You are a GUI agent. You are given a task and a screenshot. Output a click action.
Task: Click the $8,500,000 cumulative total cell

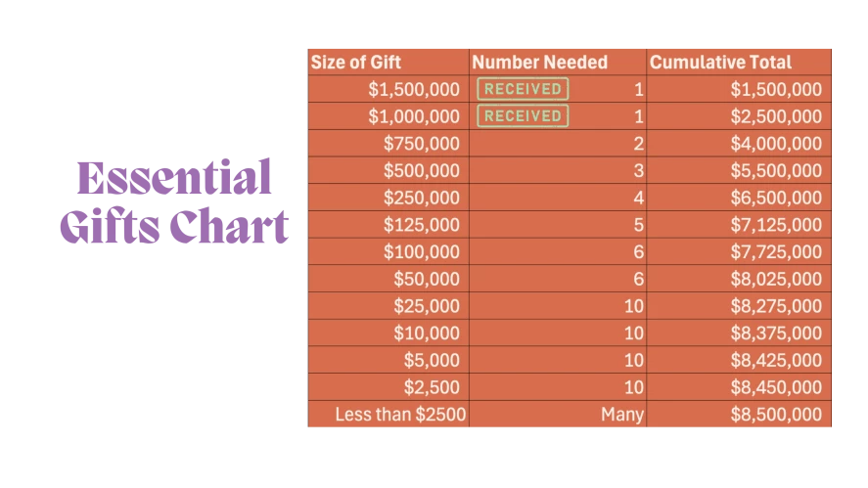[x=776, y=414]
